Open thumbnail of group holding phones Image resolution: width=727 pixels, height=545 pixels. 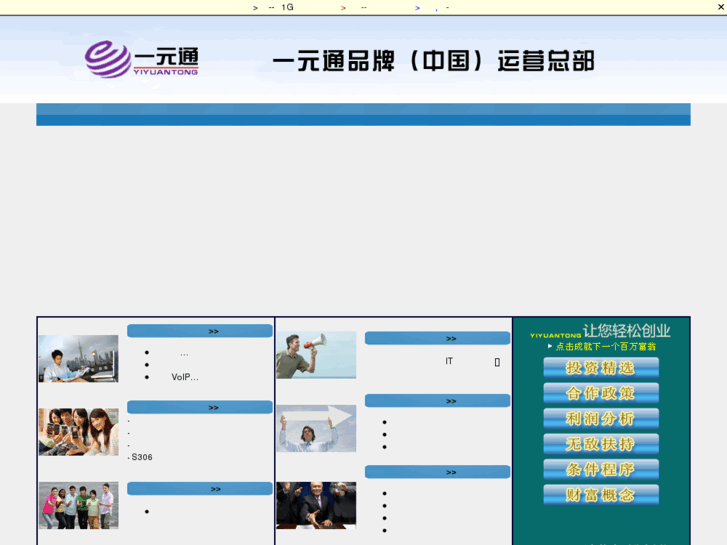coord(79,432)
